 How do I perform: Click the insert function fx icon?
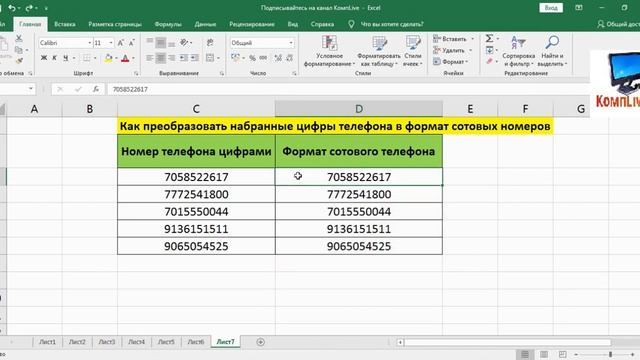coord(96,89)
